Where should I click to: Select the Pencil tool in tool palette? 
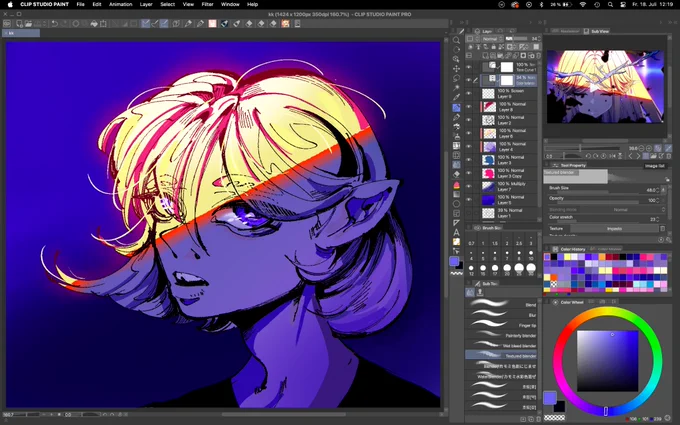click(456, 117)
